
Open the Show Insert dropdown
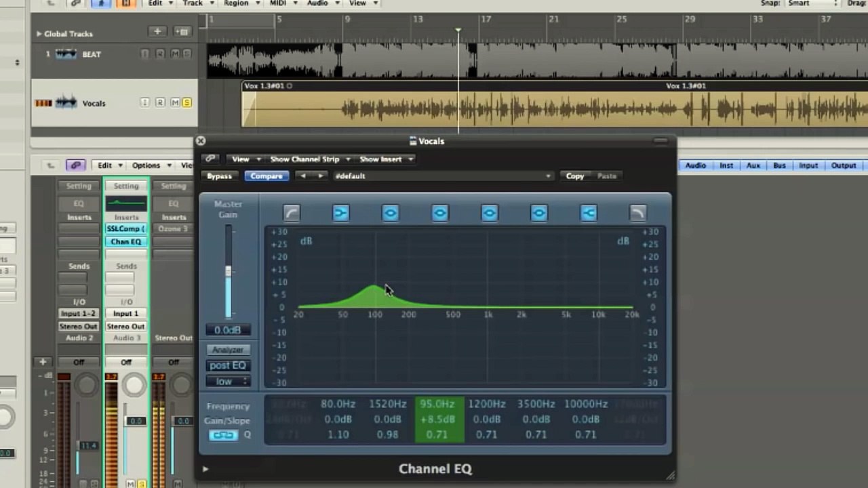pos(386,159)
